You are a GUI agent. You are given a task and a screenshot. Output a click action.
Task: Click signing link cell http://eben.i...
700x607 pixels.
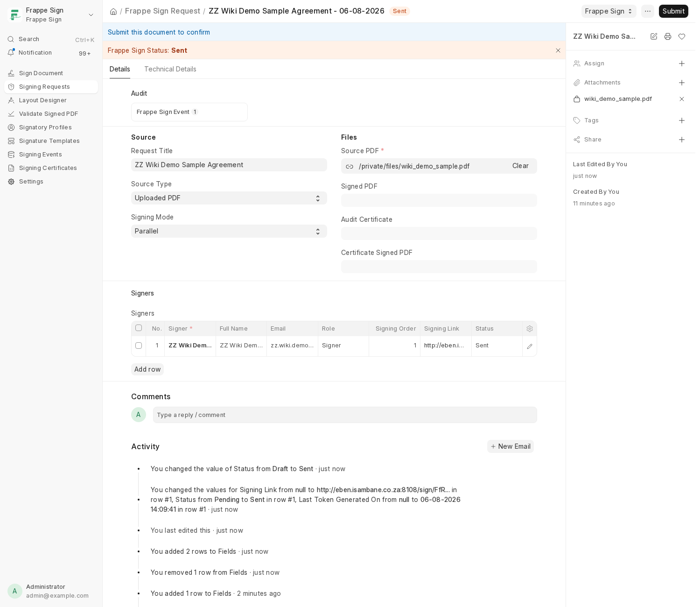(446, 346)
